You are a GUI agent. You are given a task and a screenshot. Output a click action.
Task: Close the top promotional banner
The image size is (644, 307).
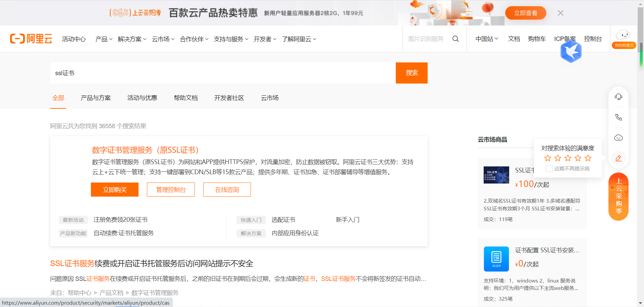click(560, 13)
